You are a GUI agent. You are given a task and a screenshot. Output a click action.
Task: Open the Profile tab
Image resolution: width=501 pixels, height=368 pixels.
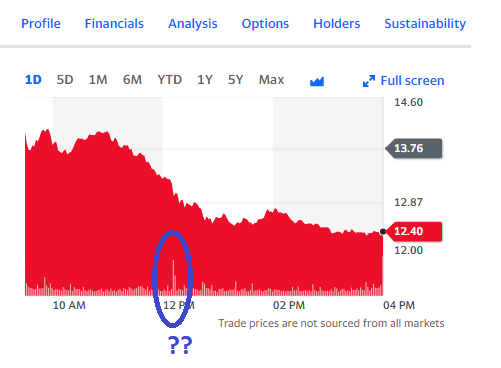[x=41, y=24]
